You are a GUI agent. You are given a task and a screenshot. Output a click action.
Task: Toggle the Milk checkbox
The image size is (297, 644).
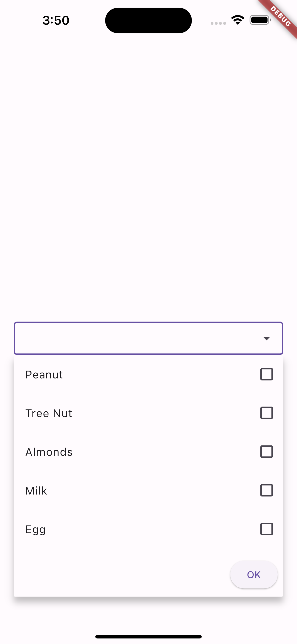click(x=267, y=490)
